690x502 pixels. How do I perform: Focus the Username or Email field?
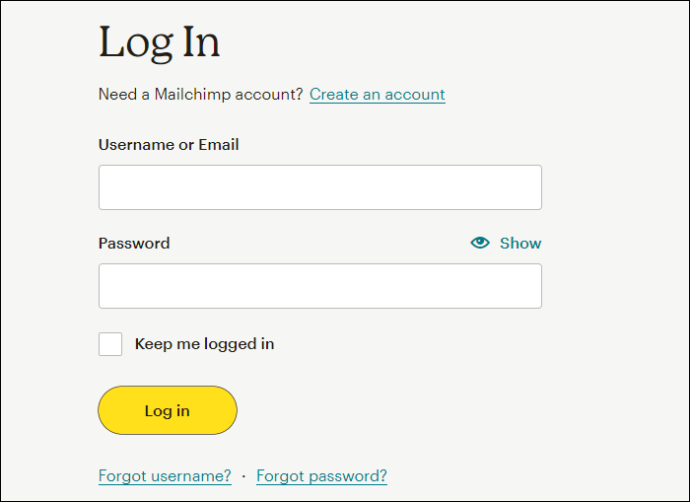[320, 187]
